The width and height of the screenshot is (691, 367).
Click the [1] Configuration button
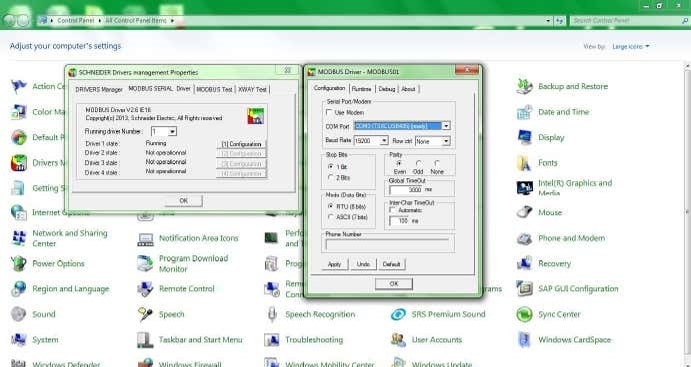[x=241, y=144]
